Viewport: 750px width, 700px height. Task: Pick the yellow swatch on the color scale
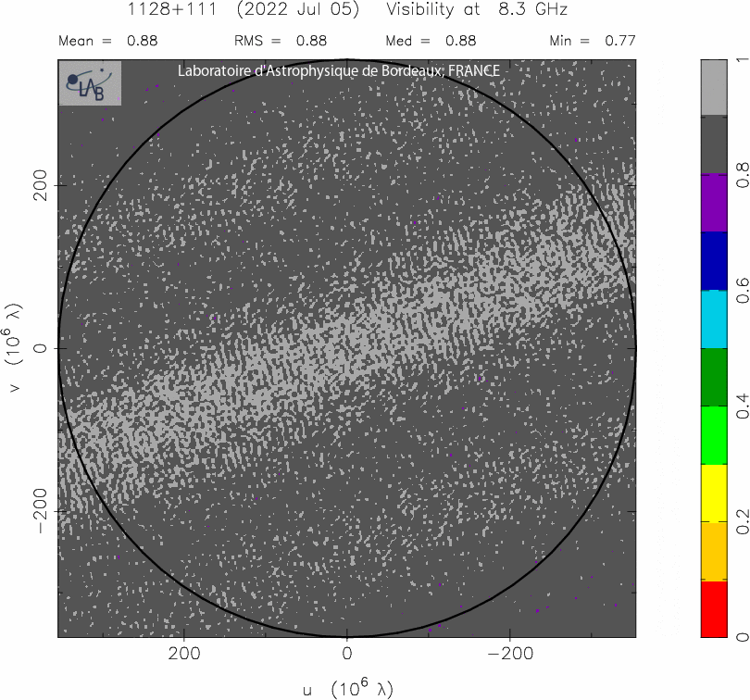click(x=714, y=494)
